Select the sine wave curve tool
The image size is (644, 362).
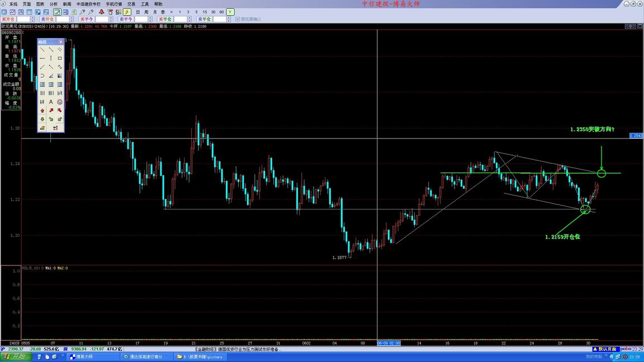tap(60, 67)
